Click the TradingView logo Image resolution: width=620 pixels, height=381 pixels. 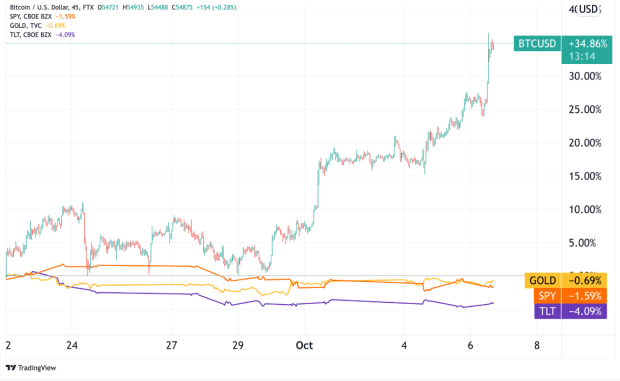(31, 368)
